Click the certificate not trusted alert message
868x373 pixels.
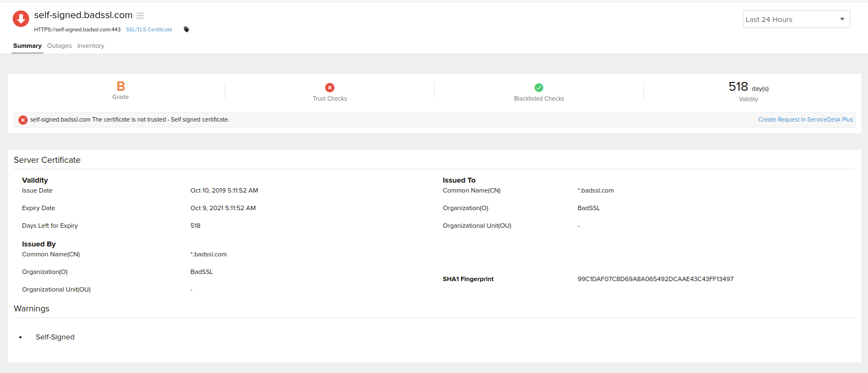(129, 119)
